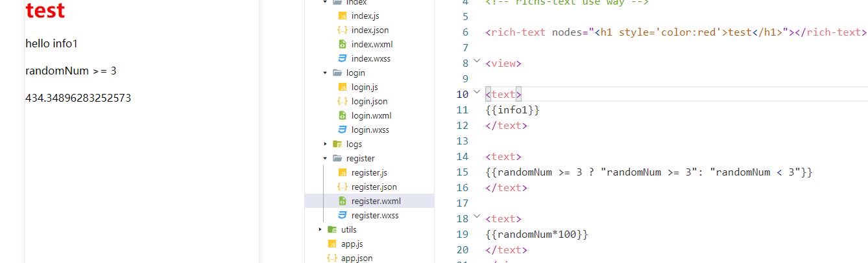The height and width of the screenshot is (263, 868).
Task: Click the app.json braces icon
Action: [x=332, y=258]
